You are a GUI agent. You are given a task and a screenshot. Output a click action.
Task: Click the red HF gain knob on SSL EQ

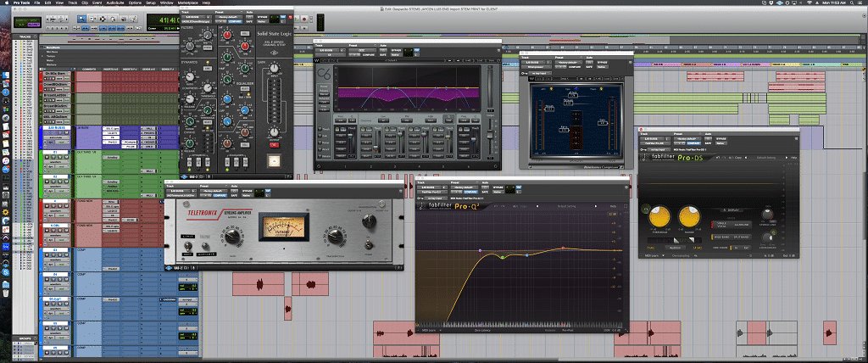(227, 35)
